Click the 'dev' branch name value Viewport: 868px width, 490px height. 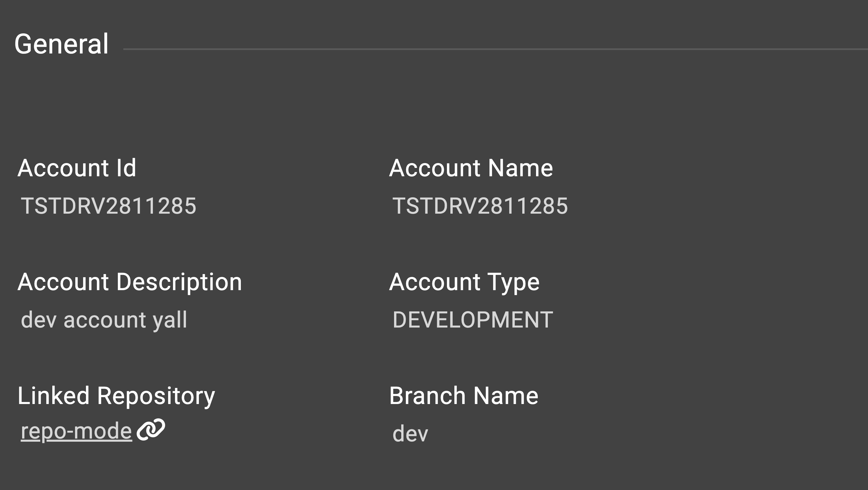pyautogui.click(x=410, y=434)
